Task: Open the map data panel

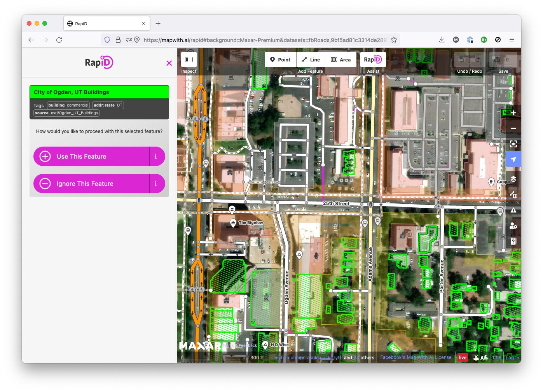Action: pos(513,194)
